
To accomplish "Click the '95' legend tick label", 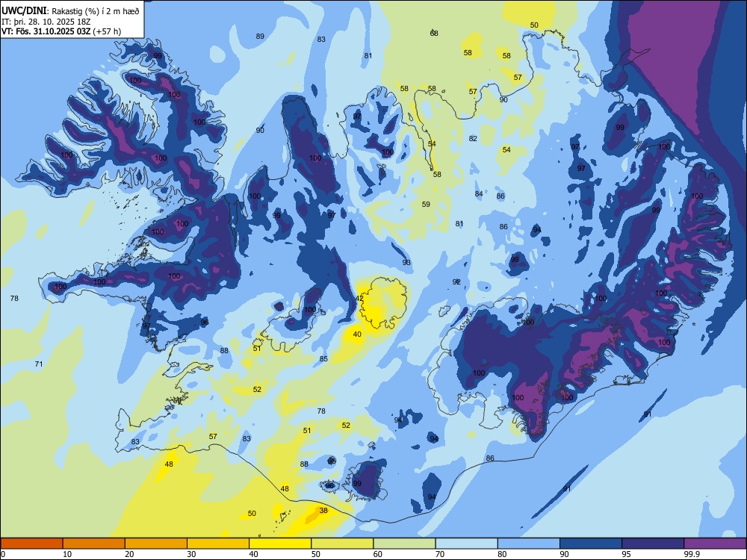I will 626,554.
